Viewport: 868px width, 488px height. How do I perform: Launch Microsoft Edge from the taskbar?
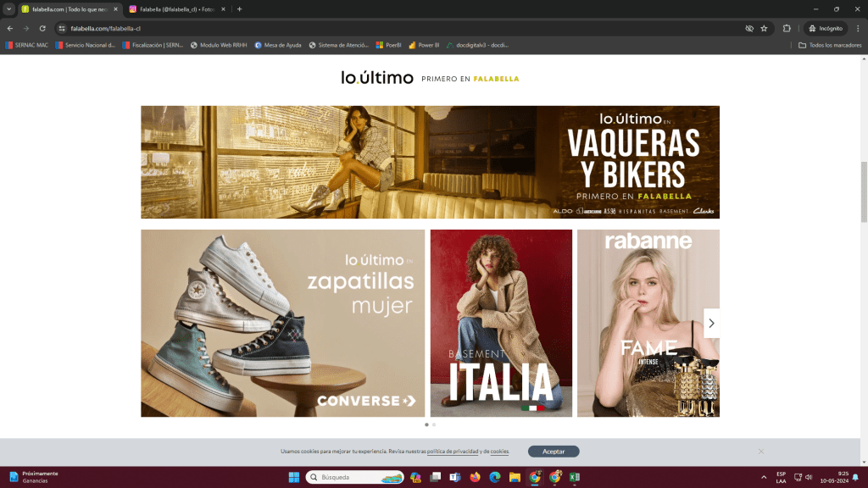495,477
